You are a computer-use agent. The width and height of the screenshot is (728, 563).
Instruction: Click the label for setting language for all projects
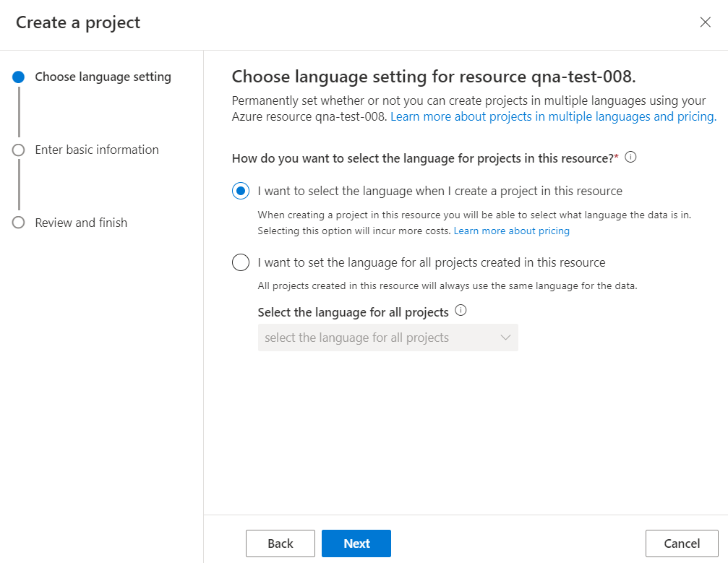[x=432, y=262]
